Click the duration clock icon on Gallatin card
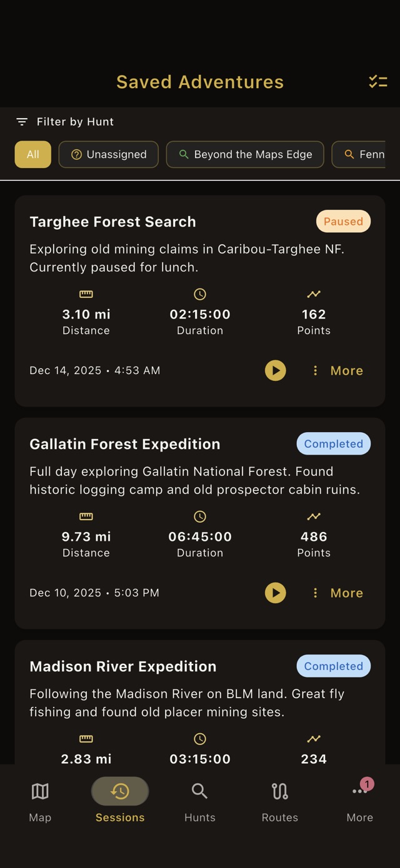The width and height of the screenshot is (400, 868). click(199, 516)
